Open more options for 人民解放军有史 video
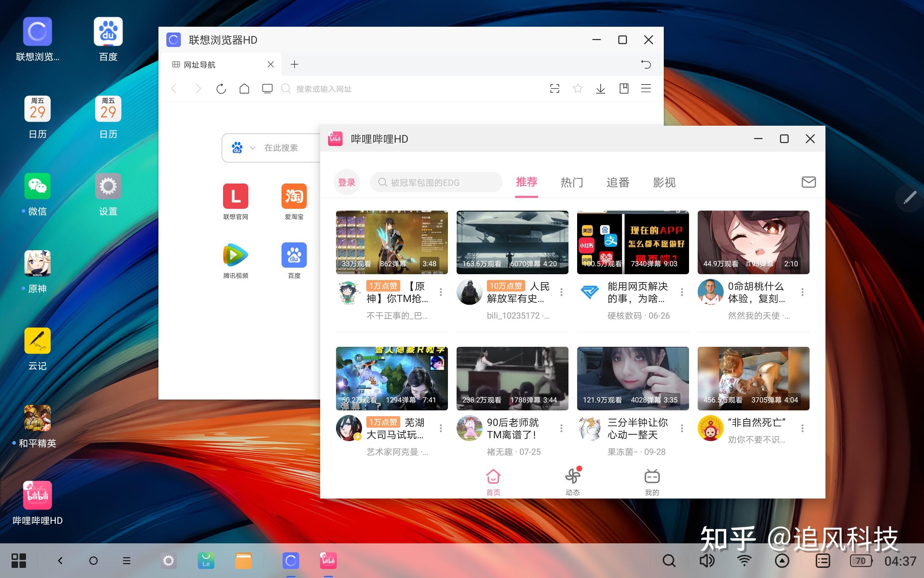The image size is (924, 578). [561, 292]
